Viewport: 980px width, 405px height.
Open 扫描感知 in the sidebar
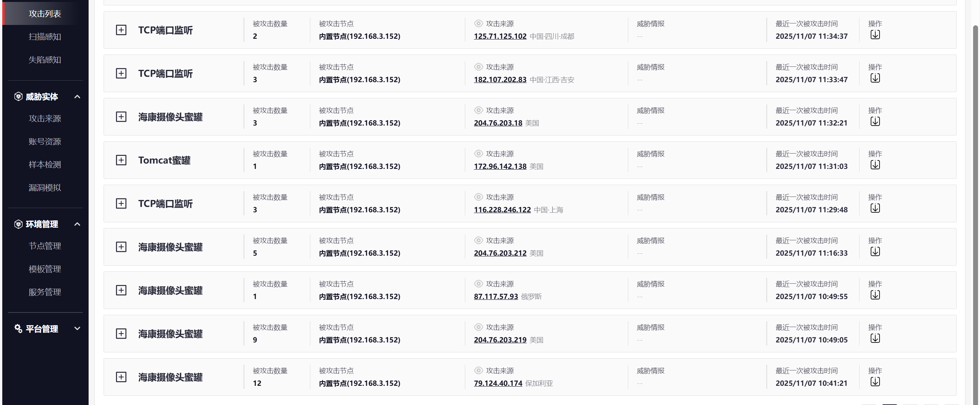[x=45, y=37]
